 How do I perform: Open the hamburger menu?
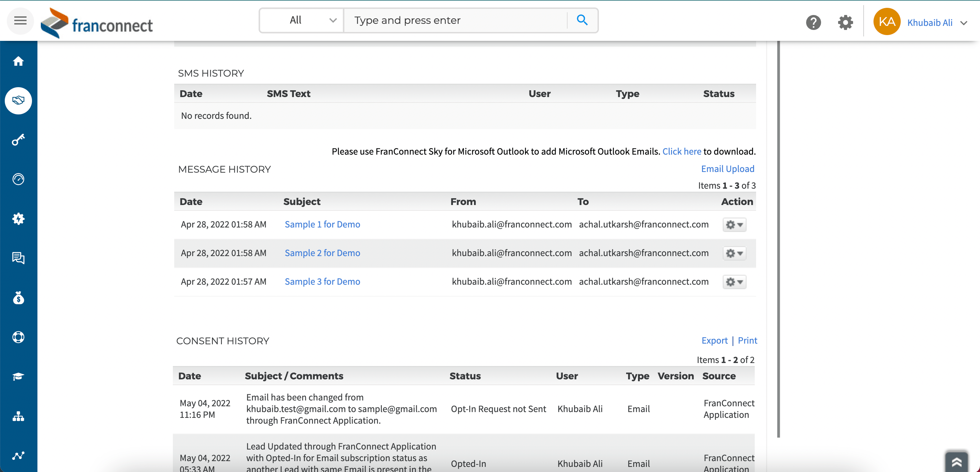click(20, 20)
